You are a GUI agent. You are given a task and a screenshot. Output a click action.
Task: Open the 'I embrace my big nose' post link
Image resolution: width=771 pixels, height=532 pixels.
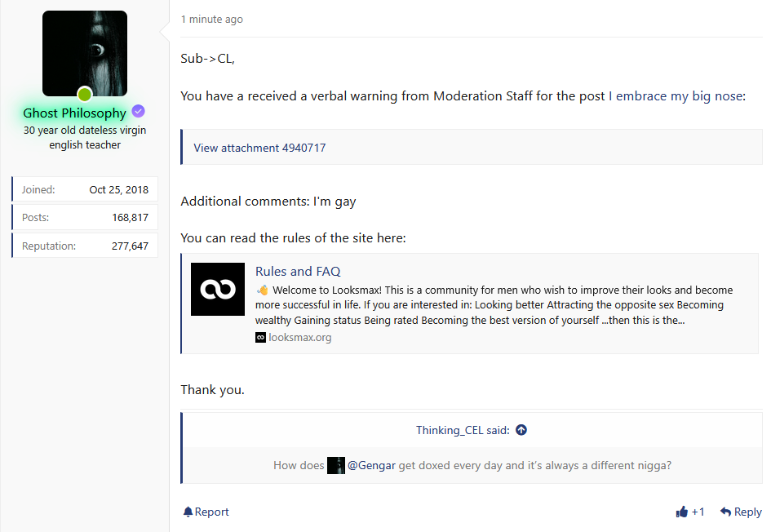(x=676, y=95)
